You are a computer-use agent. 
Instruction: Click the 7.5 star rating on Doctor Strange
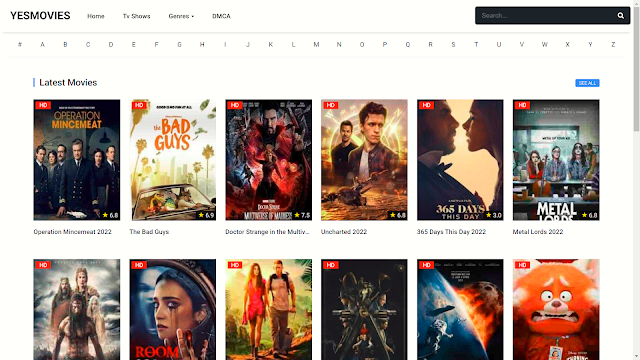[x=302, y=215]
